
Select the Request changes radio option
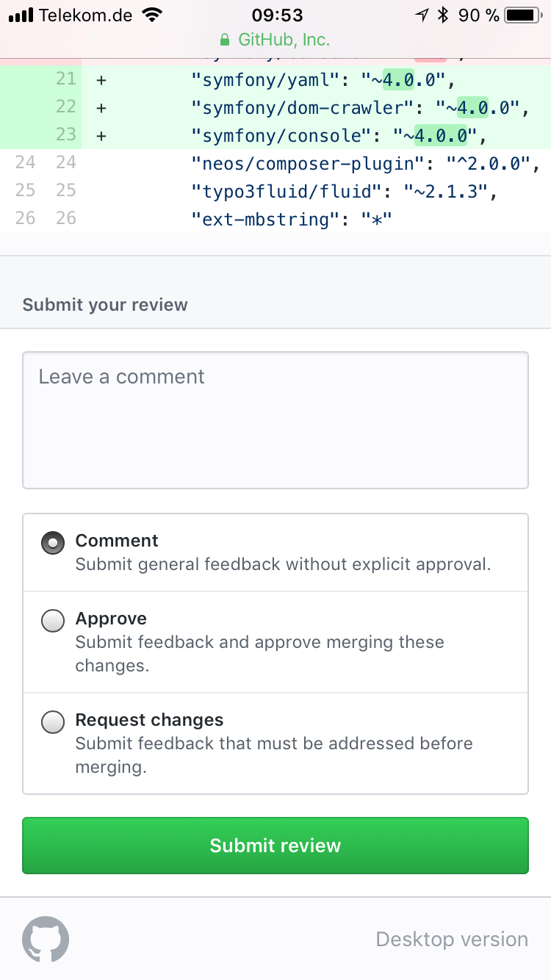click(x=53, y=722)
